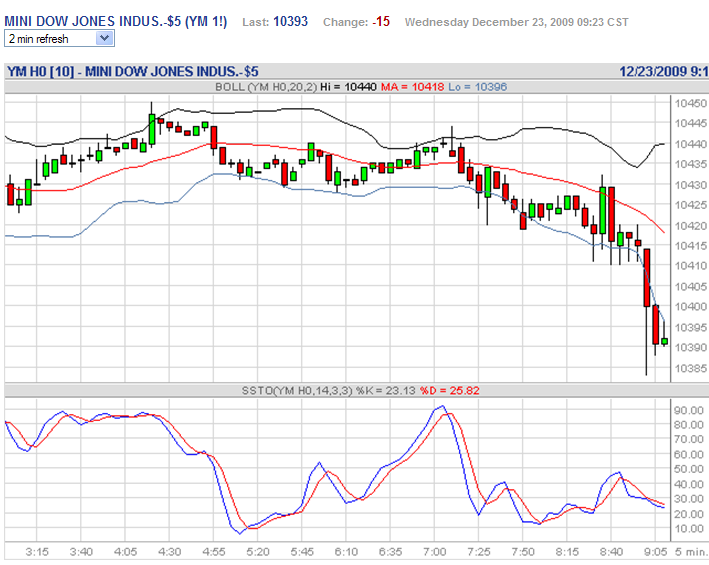Click the Last price value 10393
Image resolution: width=709 pixels, height=565 pixels.
tap(290, 22)
